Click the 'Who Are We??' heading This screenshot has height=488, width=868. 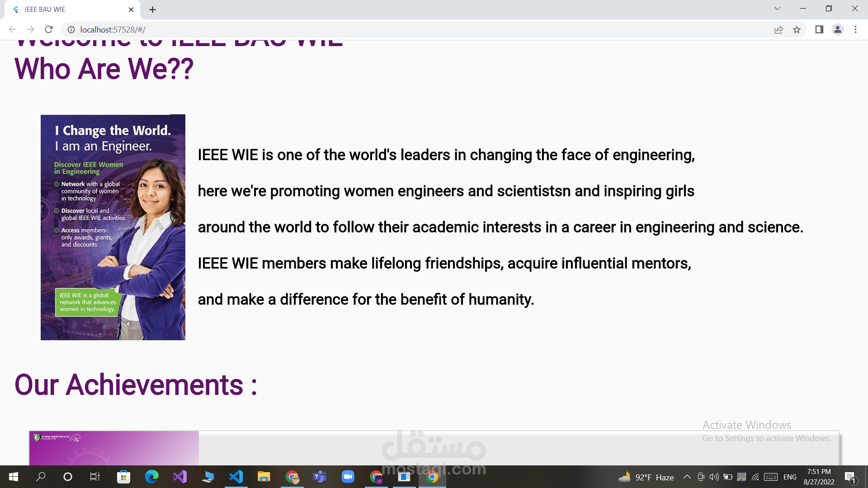pos(104,69)
